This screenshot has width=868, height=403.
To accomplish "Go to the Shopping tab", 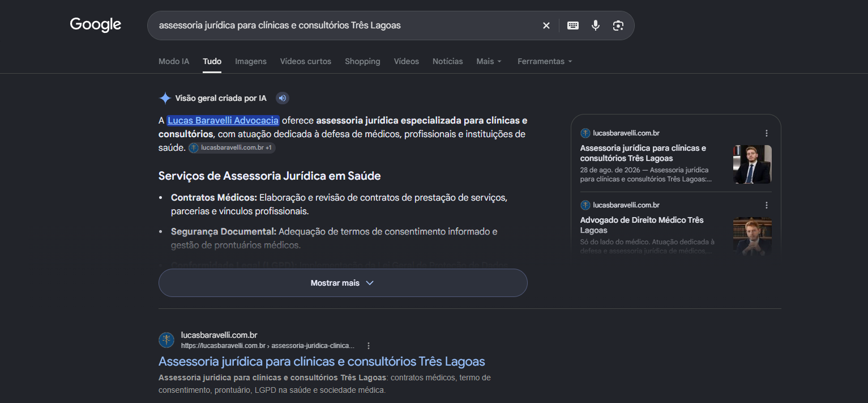I will pyautogui.click(x=362, y=61).
